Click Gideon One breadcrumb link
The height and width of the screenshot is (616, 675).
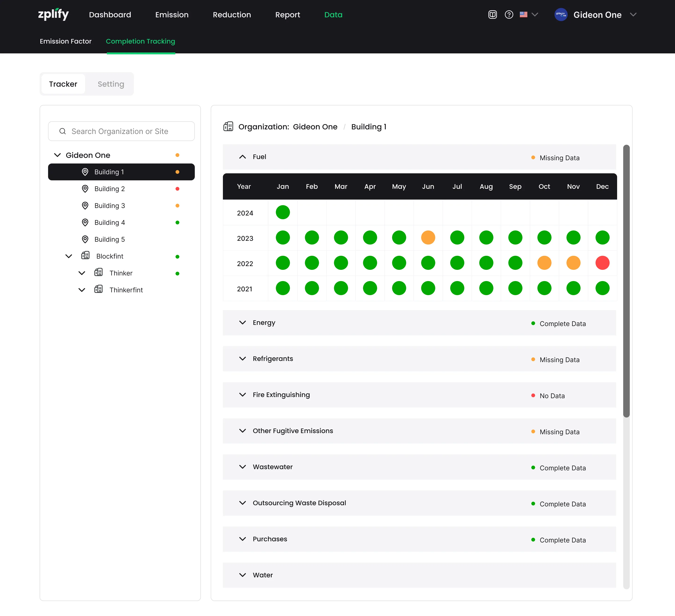point(315,127)
